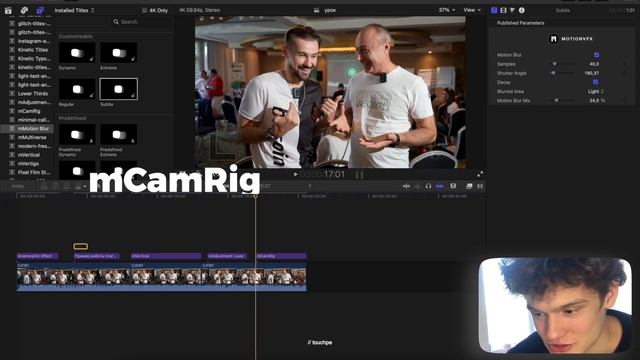Click the title icon next to mVertigo
The image size is (640, 360).
coord(12,164)
